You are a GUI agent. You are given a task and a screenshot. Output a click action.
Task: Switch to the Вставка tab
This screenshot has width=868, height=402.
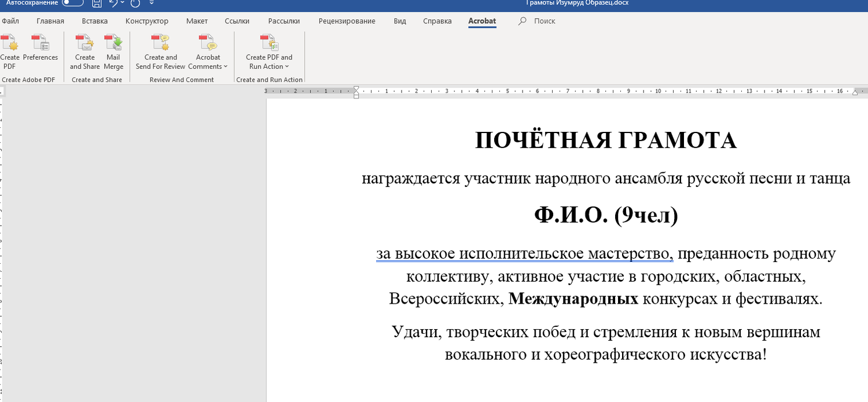(95, 21)
